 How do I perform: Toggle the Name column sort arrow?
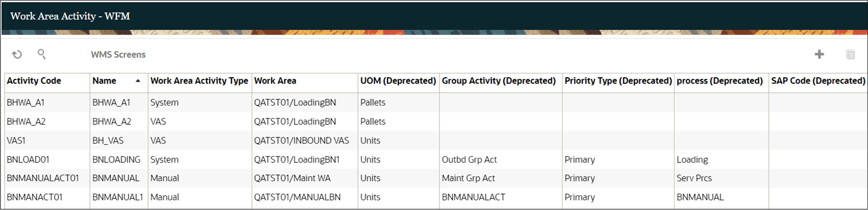138,81
